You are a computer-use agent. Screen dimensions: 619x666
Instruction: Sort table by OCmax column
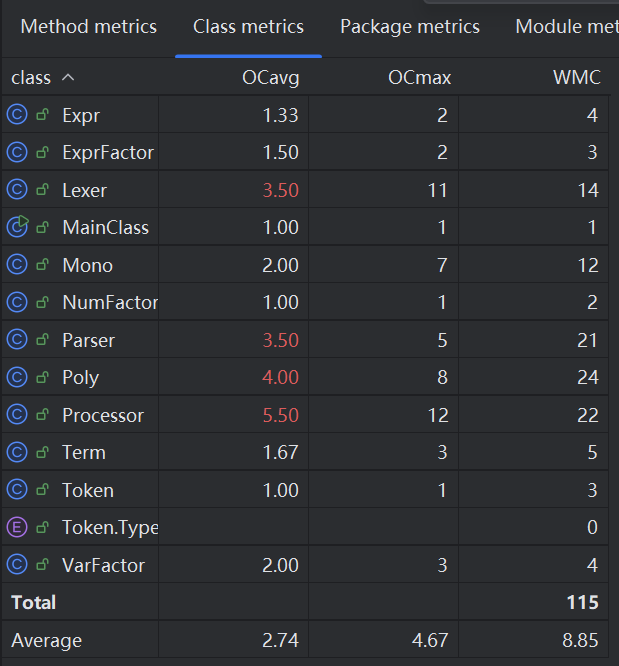click(419, 77)
